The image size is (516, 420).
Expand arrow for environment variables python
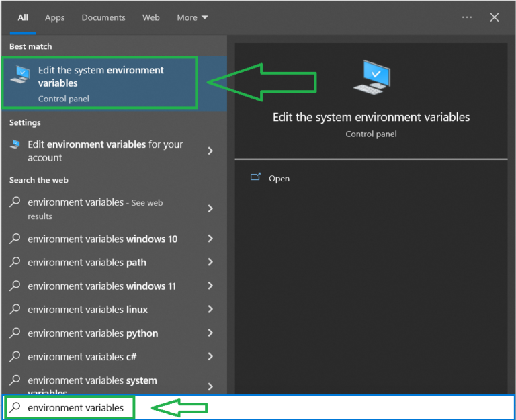pyautogui.click(x=210, y=333)
